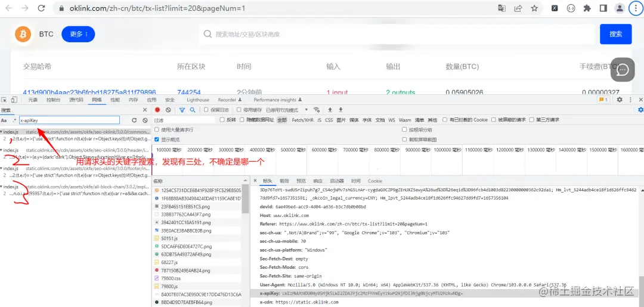Click the 过滤 network filter input
Screen dimensions: 644x307
click(x=184, y=120)
